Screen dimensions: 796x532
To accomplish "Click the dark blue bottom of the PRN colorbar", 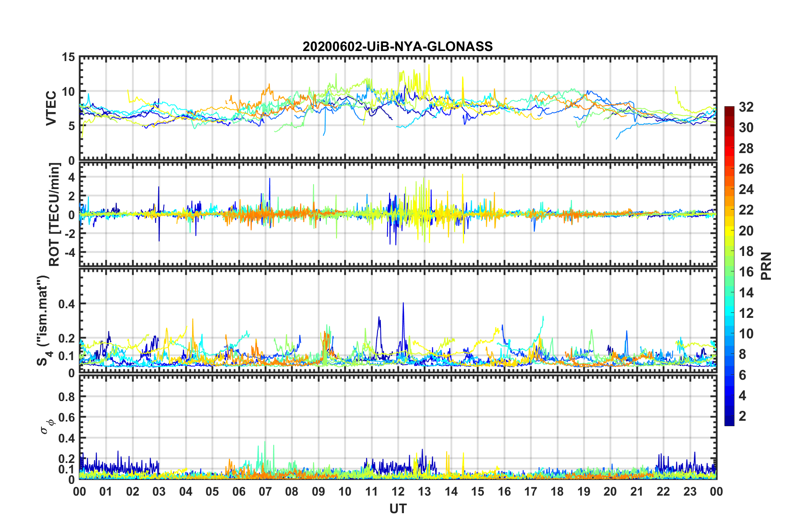I will pos(729,422).
